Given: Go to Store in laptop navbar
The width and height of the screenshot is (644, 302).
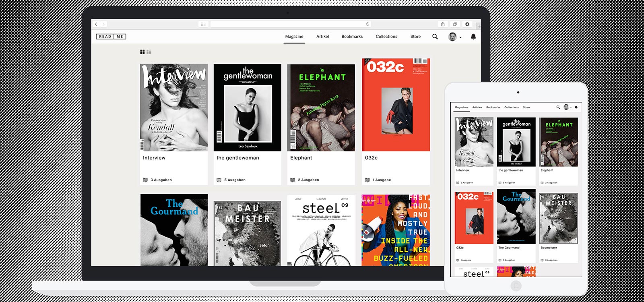Looking at the screenshot, I should pyautogui.click(x=415, y=37).
